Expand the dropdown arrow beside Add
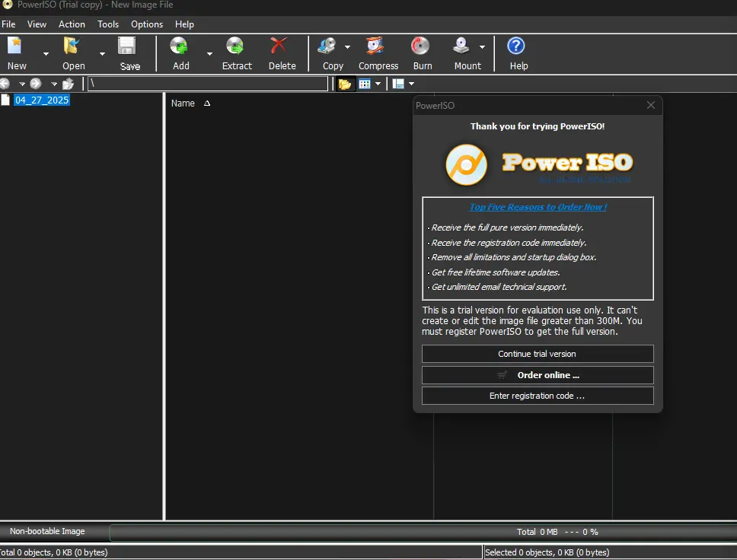The image size is (737, 560). pos(209,54)
